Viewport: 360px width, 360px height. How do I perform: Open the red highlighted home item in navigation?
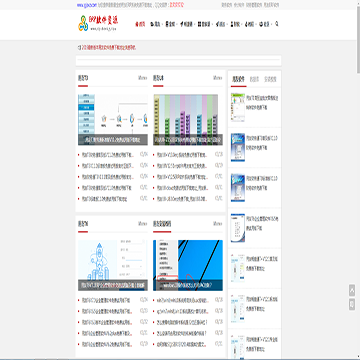click(140, 24)
